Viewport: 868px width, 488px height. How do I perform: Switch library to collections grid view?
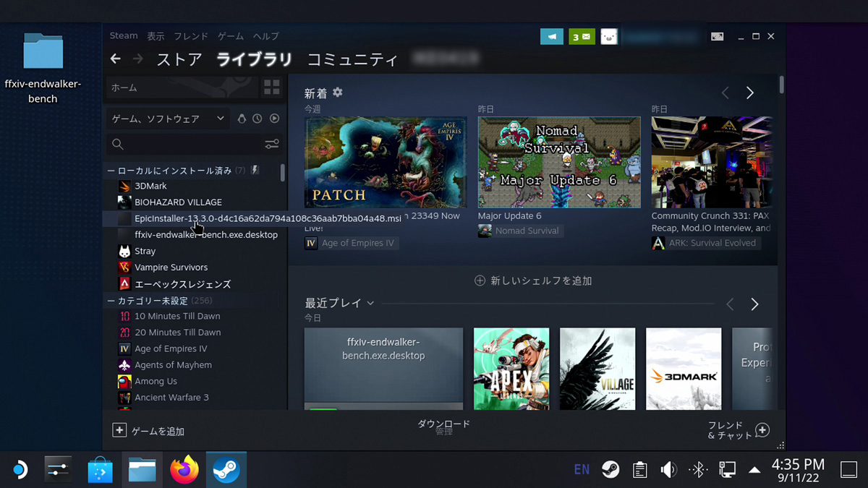(x=272, y=87)
